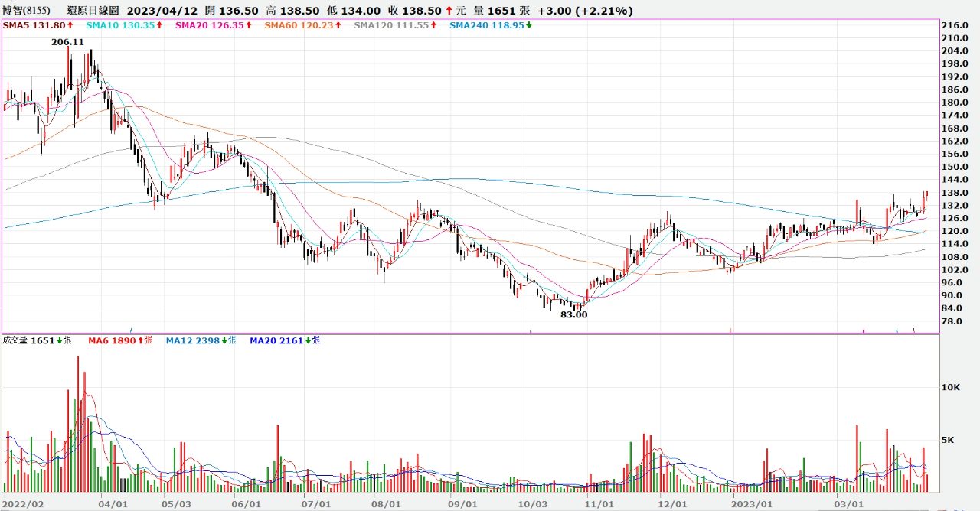
Task: Click the green down arrow beside 成交量 1651
Action: pos(59,340)
